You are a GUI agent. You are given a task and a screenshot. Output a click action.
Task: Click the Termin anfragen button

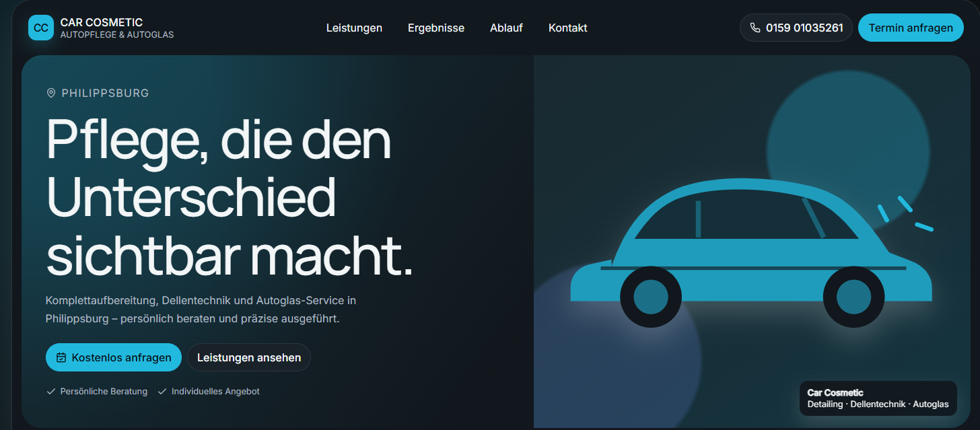pos(911,28)
